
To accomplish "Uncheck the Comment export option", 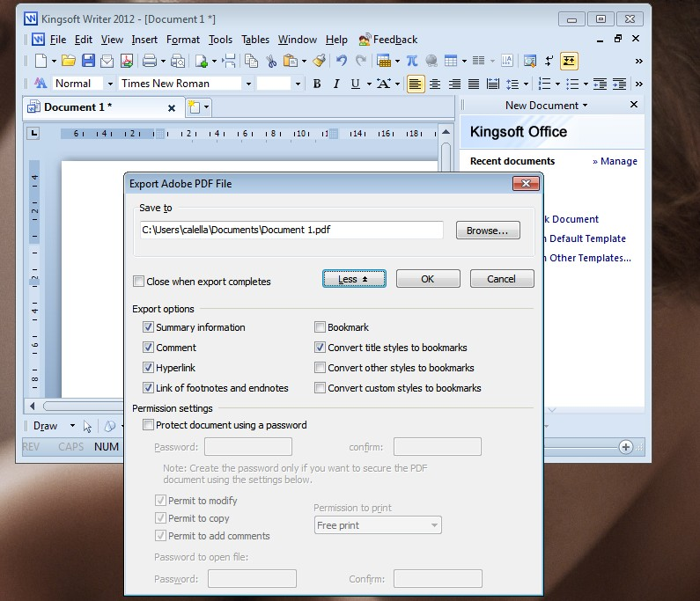I will click(148, 347).
